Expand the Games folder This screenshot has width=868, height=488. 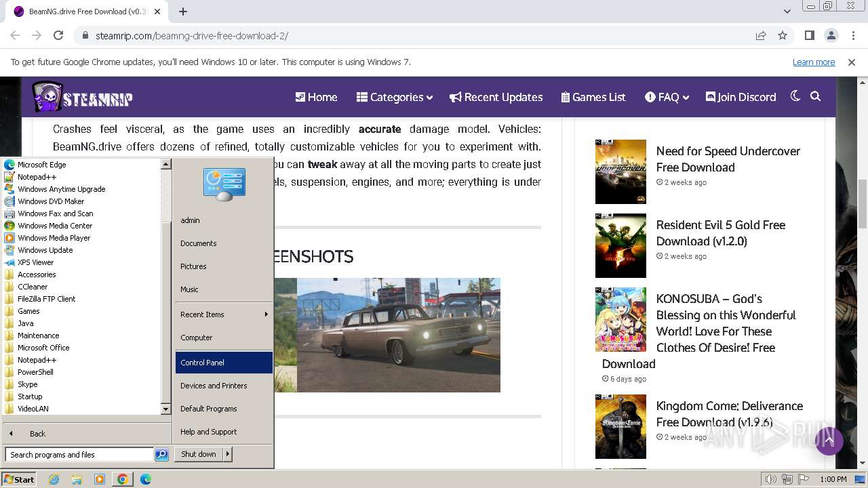point(28,311)
